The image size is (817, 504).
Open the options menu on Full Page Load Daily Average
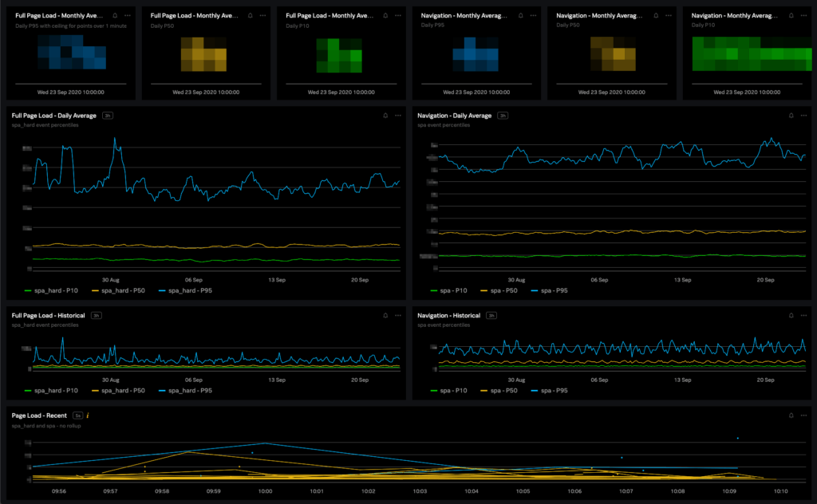[x=397, y=115]
